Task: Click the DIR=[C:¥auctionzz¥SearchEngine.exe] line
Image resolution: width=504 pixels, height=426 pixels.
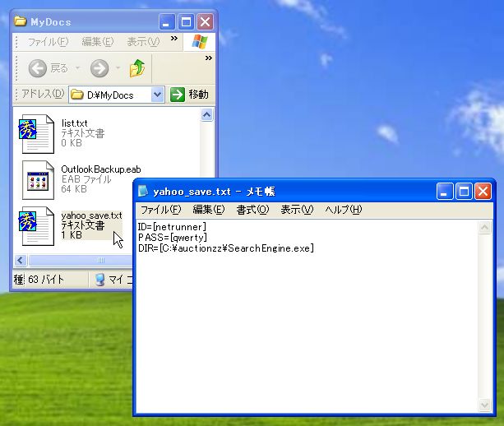Action: (226, 248)
